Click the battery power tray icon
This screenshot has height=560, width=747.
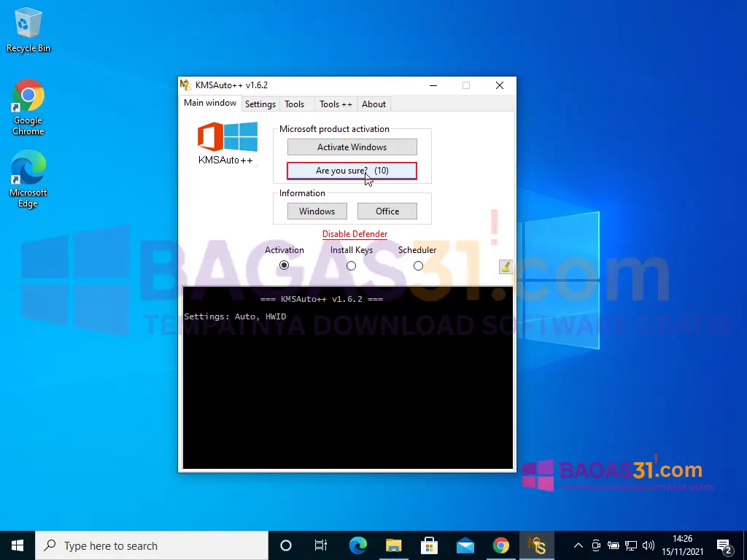[613, 545]
